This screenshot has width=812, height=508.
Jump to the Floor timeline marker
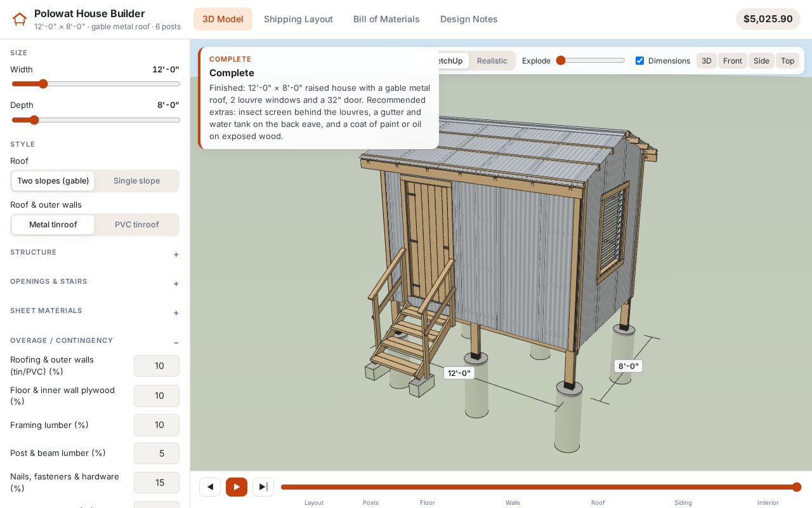(x=428, y=502)
